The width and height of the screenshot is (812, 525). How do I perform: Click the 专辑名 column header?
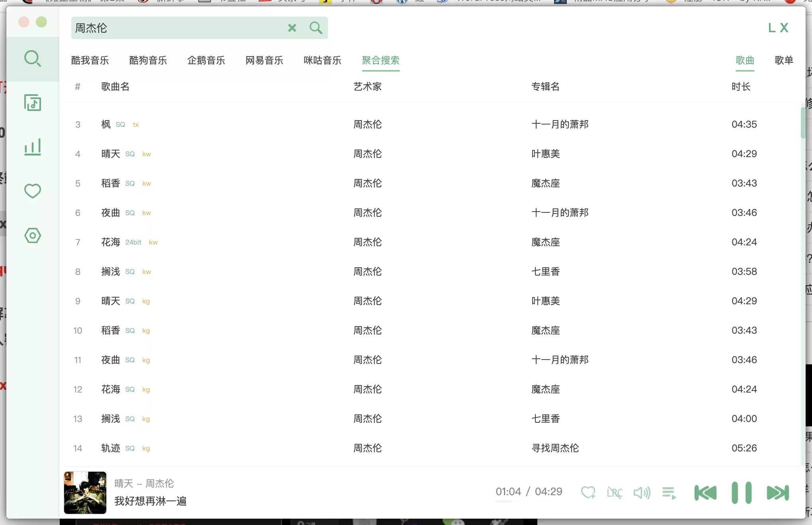tap(546, 87)
